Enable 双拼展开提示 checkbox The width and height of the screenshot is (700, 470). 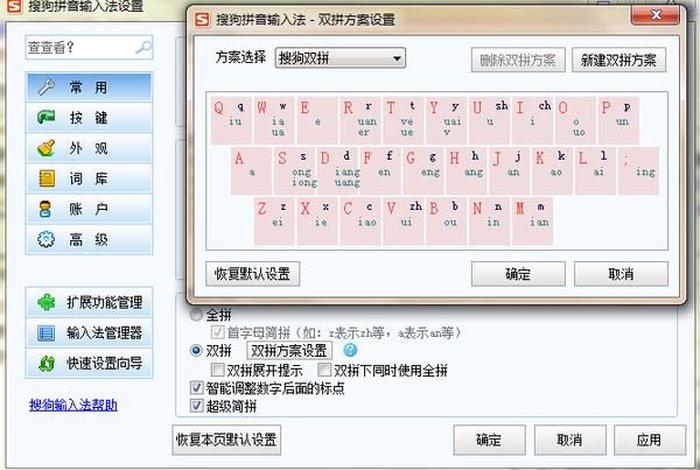point(217,370)
